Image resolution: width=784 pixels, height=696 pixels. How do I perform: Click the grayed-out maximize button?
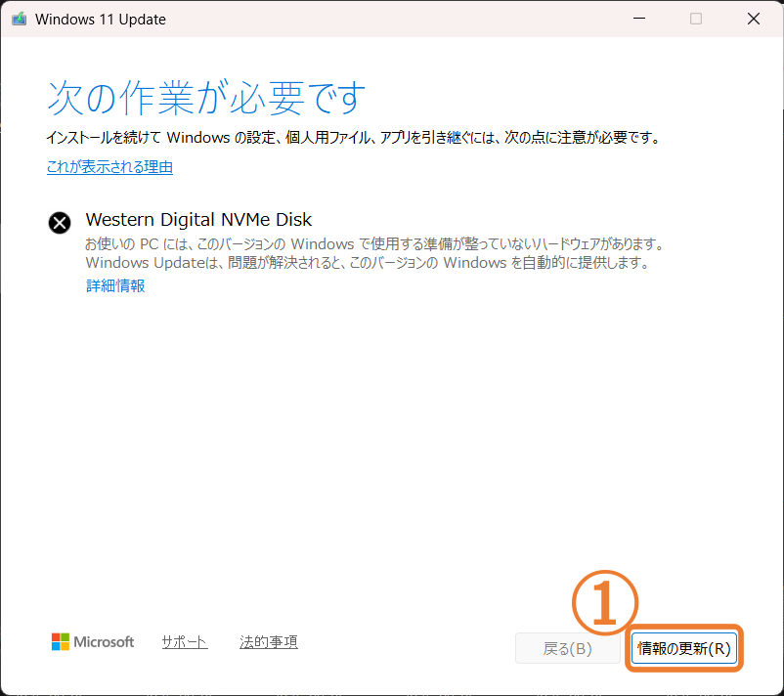(x=696, y=19)
